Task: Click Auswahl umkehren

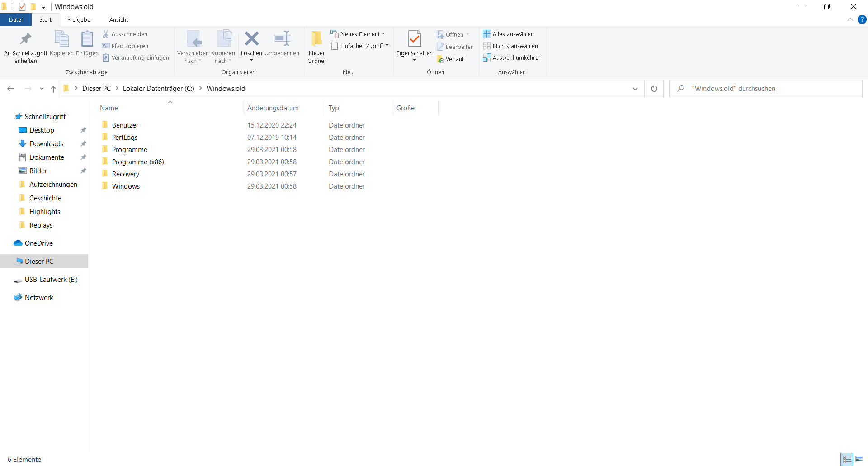Action: pyautogui.click(x=512, y=57)
